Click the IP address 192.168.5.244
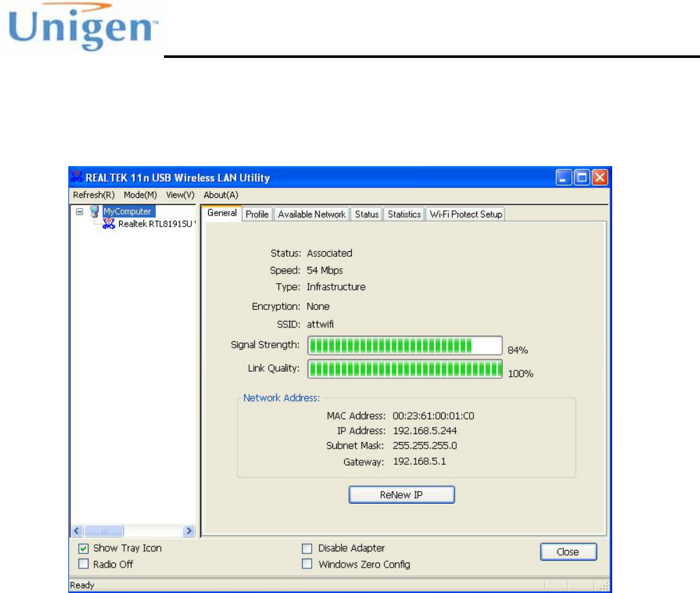 pyautogui.click(x=425, y=430)
